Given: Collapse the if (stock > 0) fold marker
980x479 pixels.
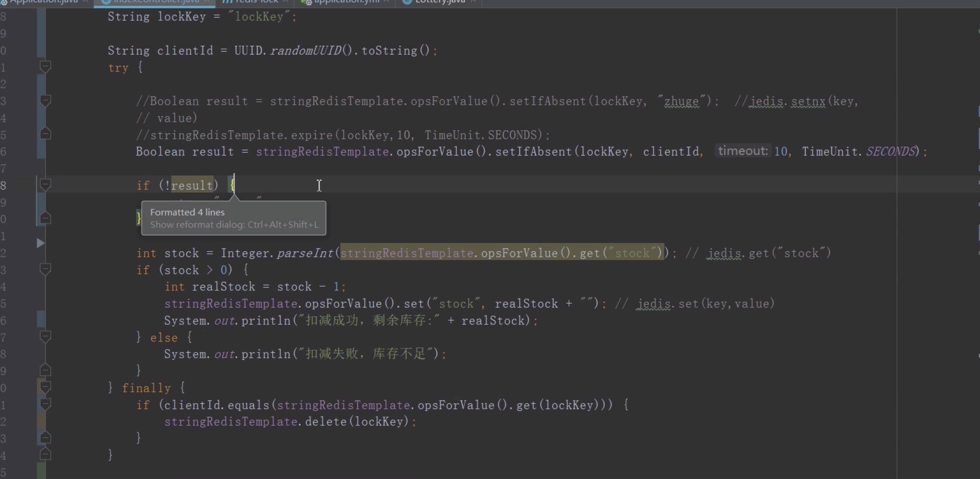Looking at the screenshot, I should (x=45, y=270).
